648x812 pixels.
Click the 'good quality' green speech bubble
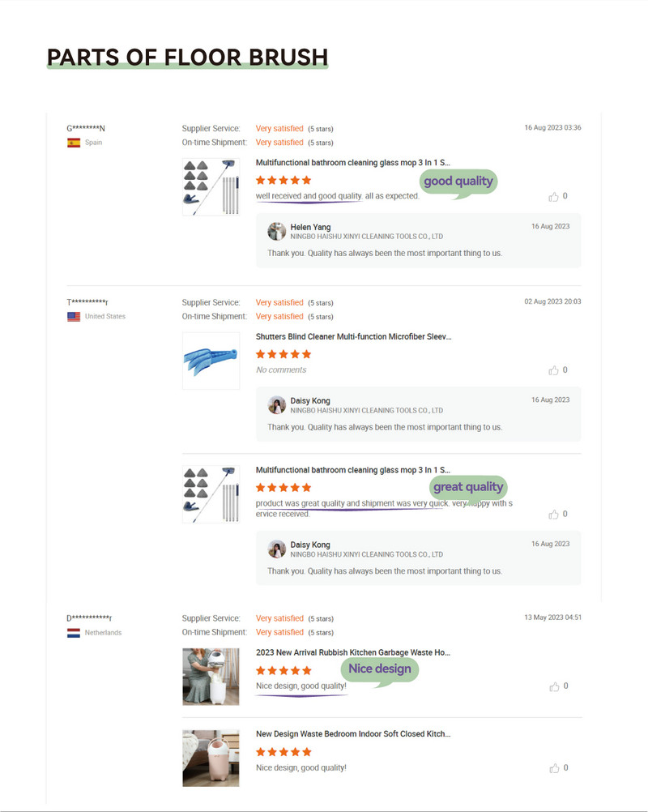tap(458, 182)
